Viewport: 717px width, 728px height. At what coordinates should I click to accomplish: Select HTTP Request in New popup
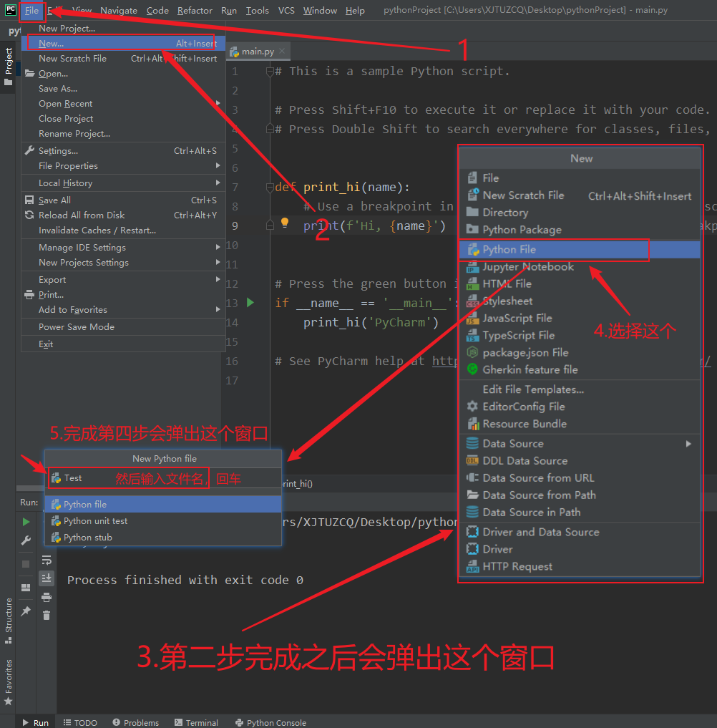point(580,566)
